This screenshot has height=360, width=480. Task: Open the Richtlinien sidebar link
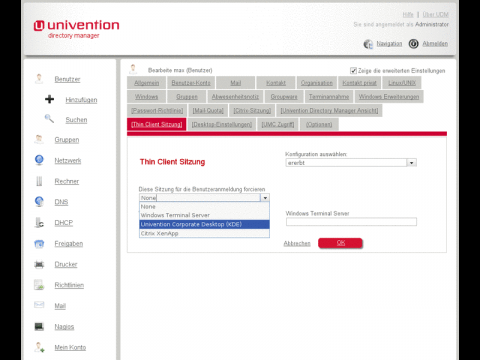69,285
